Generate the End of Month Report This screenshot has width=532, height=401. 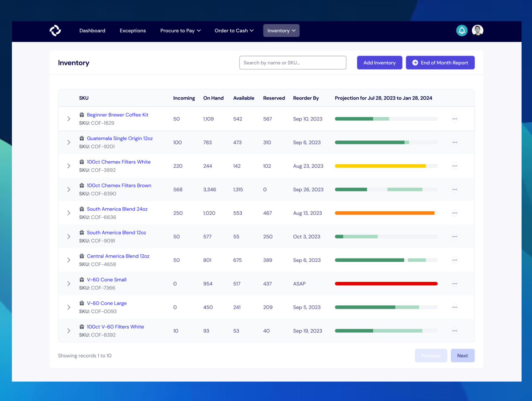pos(440,63)
